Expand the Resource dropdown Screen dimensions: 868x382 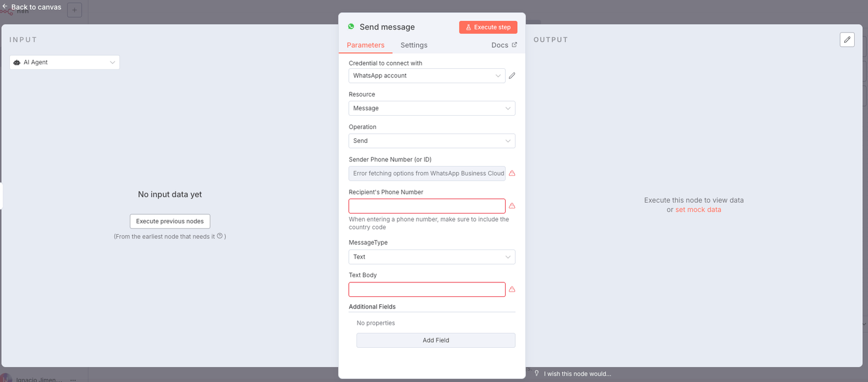[432, 108]
